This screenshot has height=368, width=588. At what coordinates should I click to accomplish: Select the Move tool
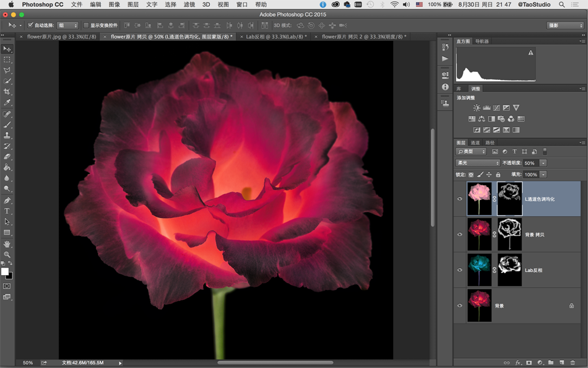coord(7,49)
